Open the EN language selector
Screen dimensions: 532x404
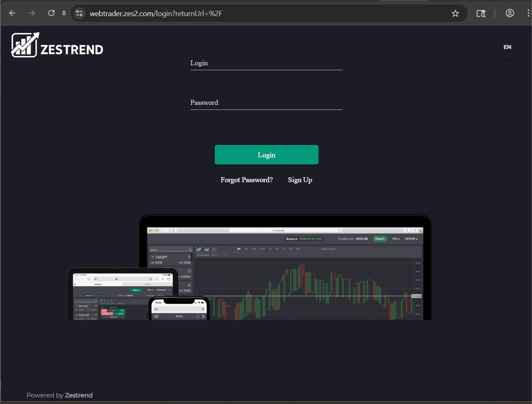point(507,47)
